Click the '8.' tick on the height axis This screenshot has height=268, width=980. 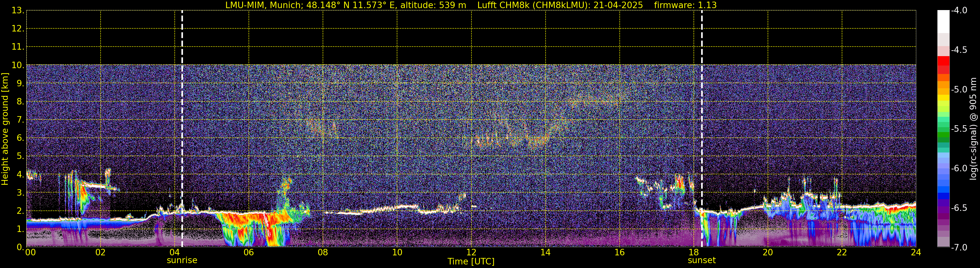20,102
